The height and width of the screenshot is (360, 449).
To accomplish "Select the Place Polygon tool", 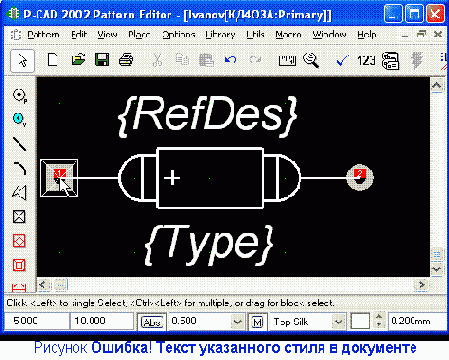I will [x=19, y=192].
